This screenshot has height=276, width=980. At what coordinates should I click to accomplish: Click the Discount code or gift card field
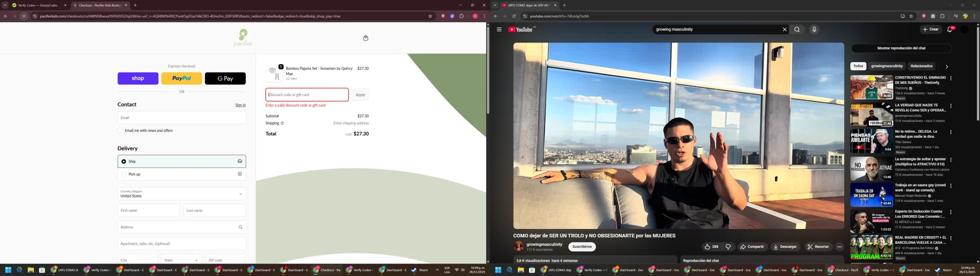pyautogui.click(x=307, y=95)
